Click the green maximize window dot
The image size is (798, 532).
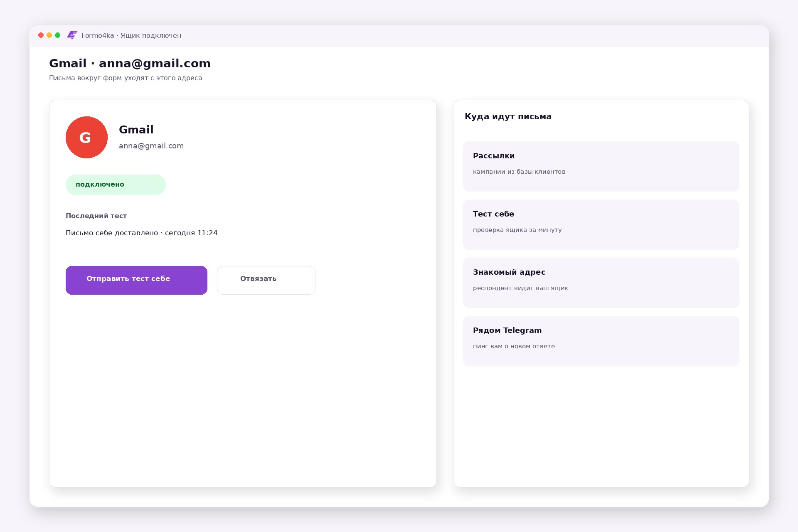pyautogui.click(x=57, y=35)
